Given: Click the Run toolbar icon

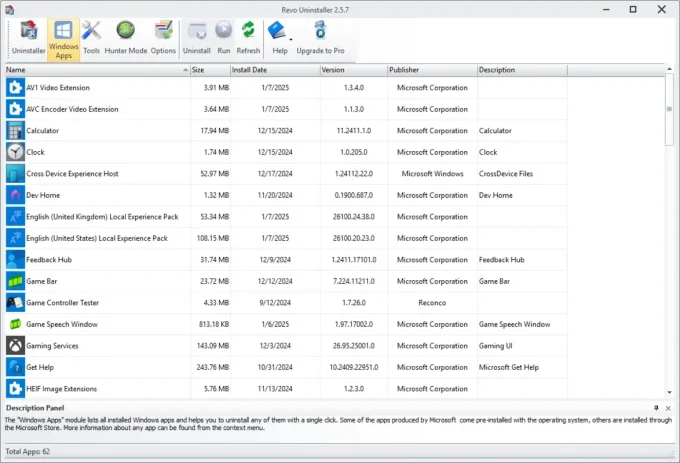Looking at the screenshot, I should [x=223, y=38].
